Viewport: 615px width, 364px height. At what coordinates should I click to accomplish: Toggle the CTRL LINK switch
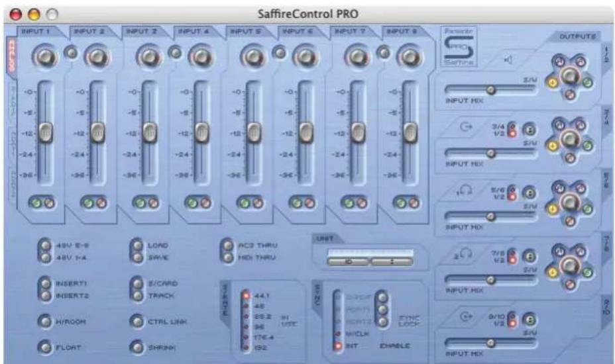[137, 321]
